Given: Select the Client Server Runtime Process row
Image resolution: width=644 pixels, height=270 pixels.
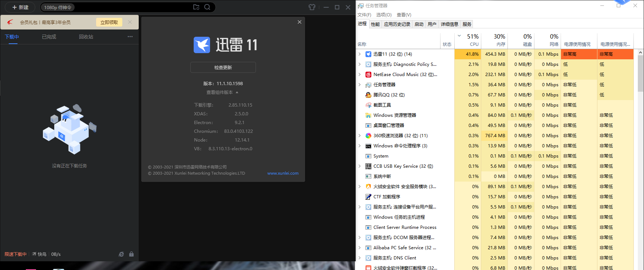Looking at the screenshot, I should tap(495, 227).
